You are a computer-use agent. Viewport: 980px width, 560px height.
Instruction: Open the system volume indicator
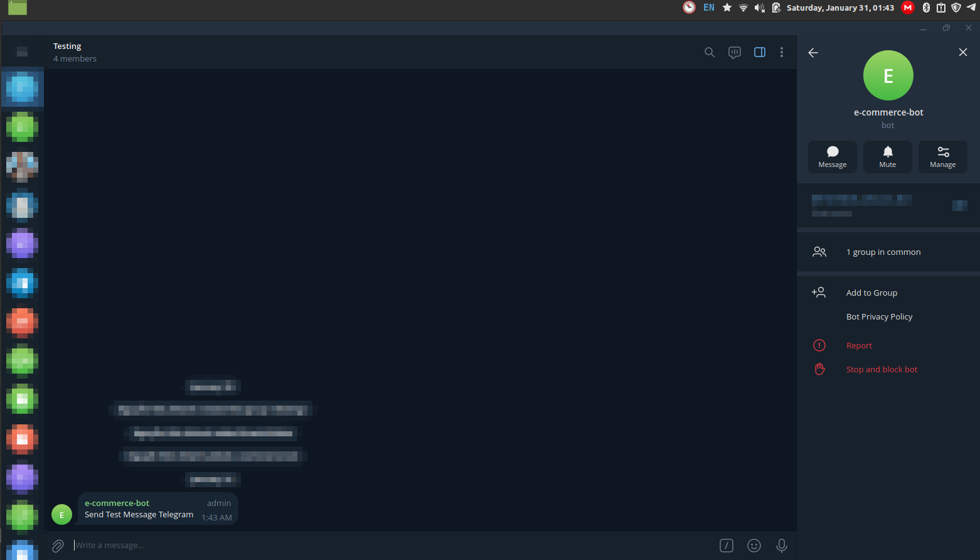(760, 8)
